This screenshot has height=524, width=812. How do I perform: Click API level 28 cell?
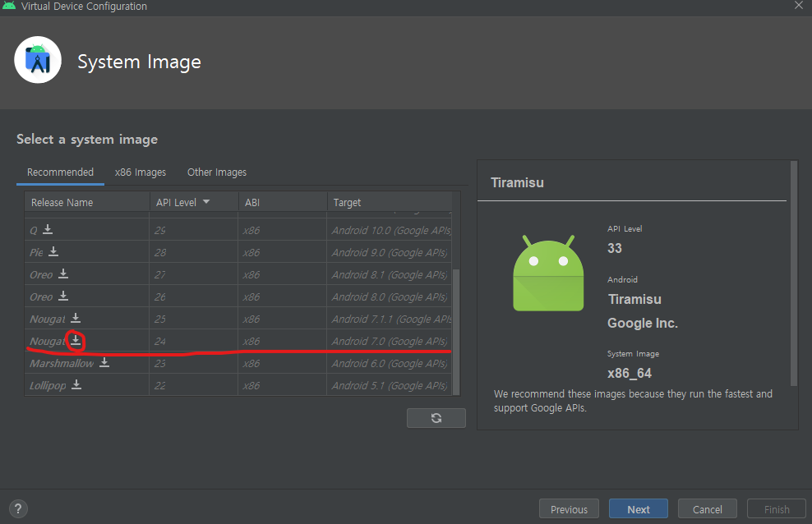(194, 252)
